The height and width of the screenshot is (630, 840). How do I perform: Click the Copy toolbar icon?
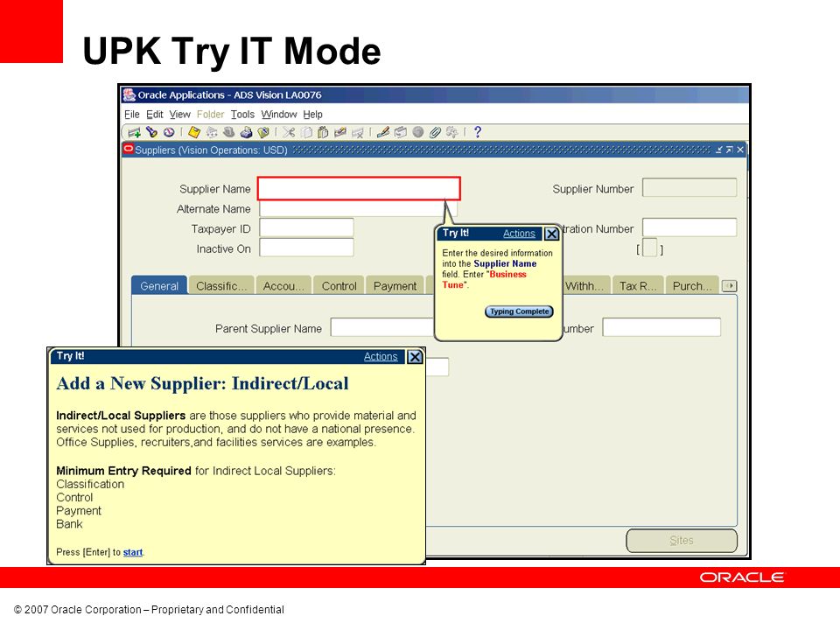click(306, 132)
